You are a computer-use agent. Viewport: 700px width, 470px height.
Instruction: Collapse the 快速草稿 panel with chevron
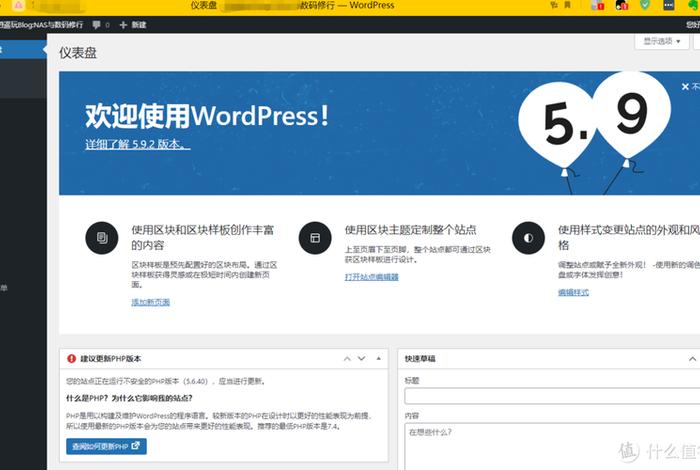click(692, 359)
